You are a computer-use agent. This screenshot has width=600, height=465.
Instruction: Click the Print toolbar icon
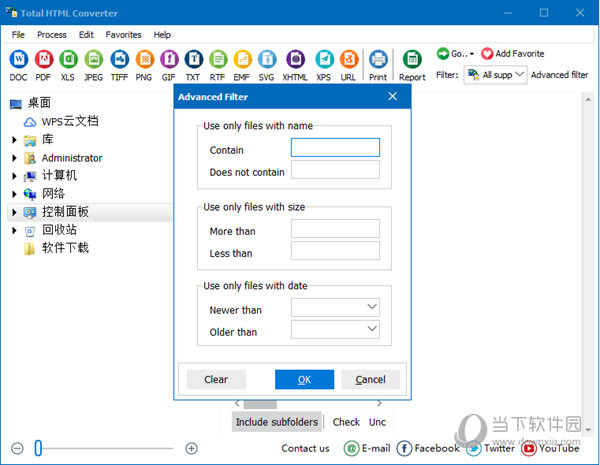(x=378, y=59)
